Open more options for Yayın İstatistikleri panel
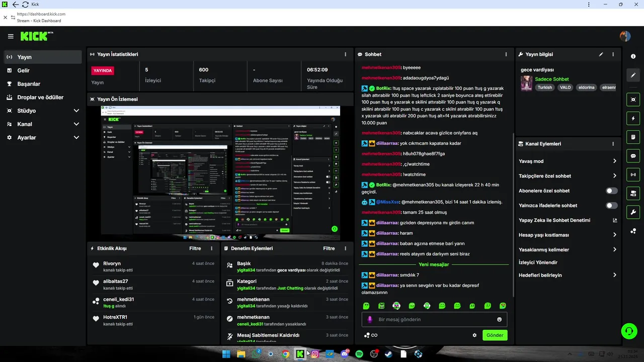 345,54
